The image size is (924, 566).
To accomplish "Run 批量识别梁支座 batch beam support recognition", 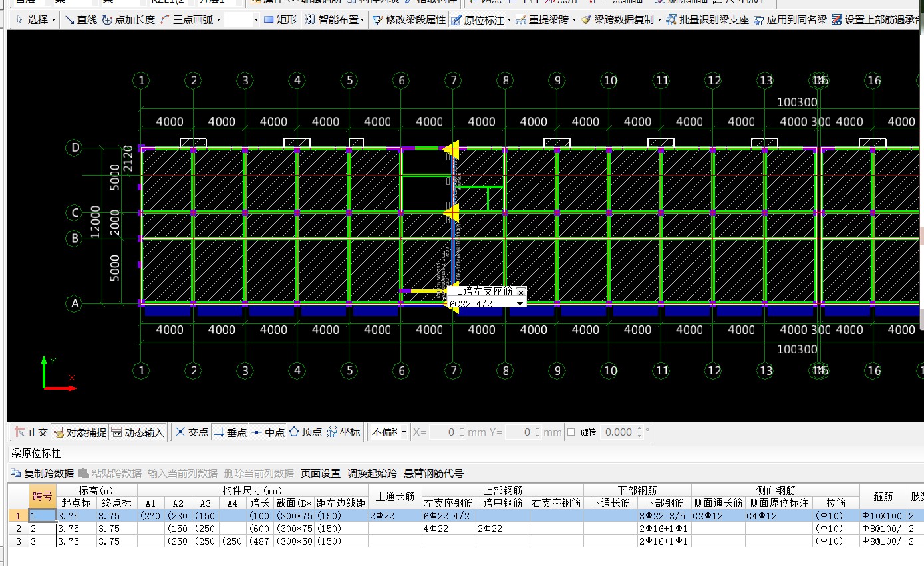I will 707,20.
